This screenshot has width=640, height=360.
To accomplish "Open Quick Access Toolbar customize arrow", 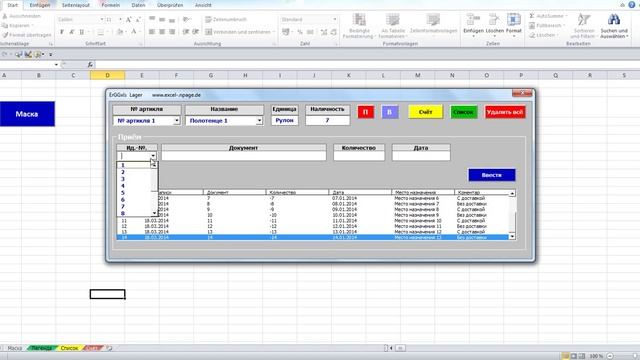I will click(x=51, y=54).
